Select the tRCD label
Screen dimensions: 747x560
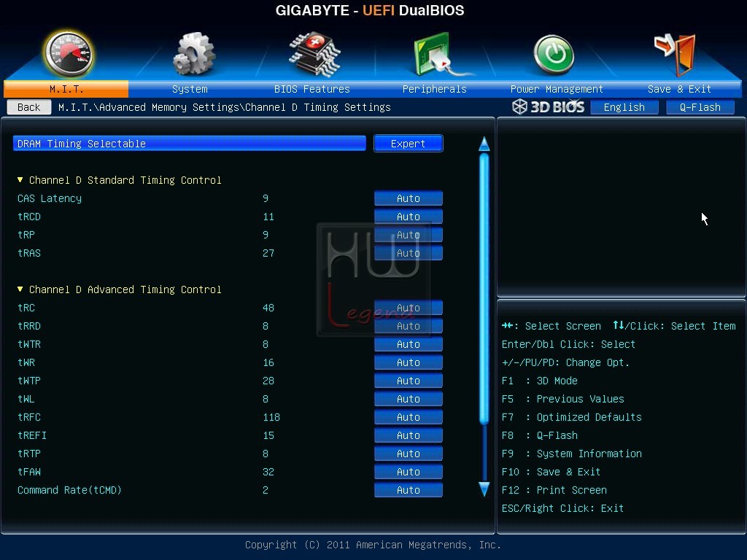[29, 217]
